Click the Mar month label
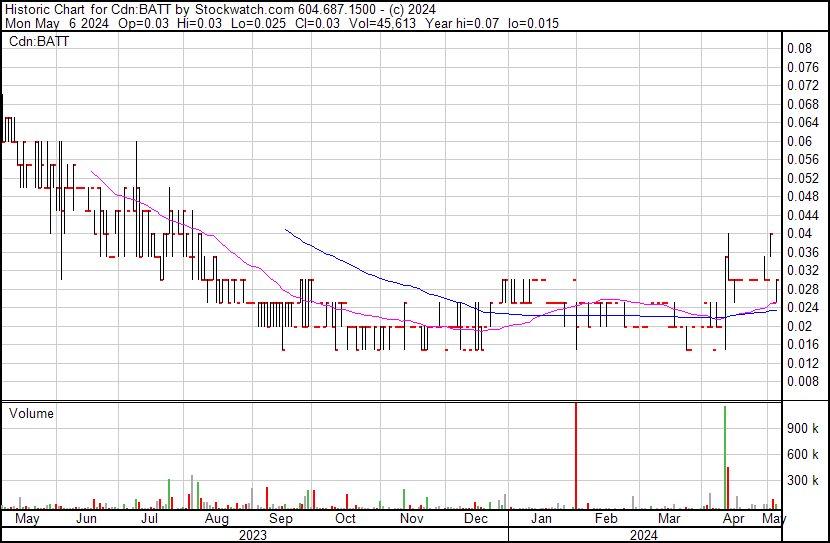This screenshot has height=543, width=830. 669,518
